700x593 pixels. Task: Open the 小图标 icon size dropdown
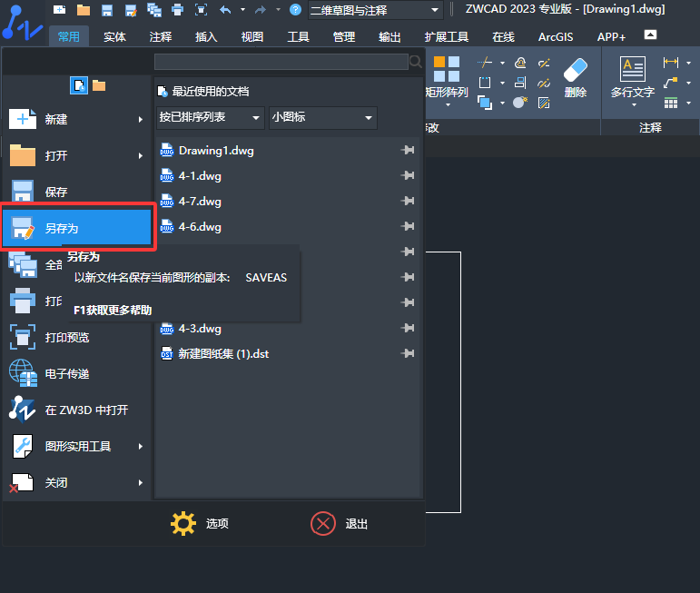[x=323, y=118]
